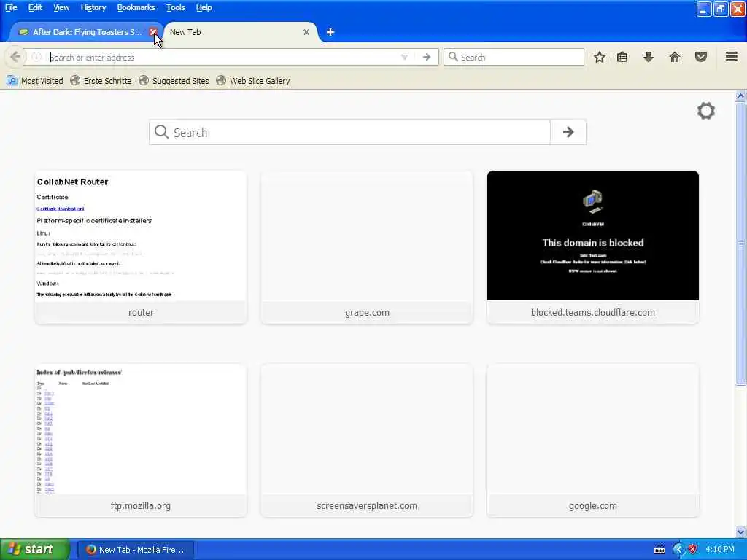This screenshot has height=560, width=747.
Task: Click the keyboard icon in system tray
Action: tap(659, 550)
